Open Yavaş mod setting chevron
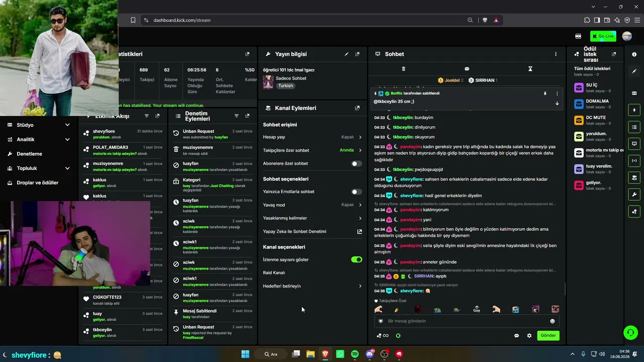Viewport: 644px width, 362px height. 360,205
